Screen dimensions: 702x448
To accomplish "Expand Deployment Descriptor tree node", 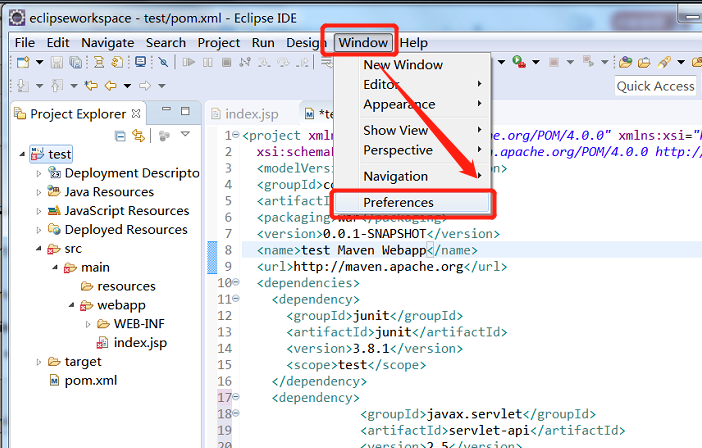I will [39, 173].
